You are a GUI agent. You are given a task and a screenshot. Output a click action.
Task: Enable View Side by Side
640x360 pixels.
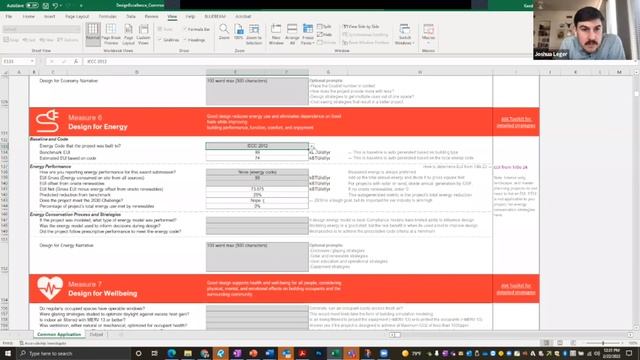tap(361, 27)
